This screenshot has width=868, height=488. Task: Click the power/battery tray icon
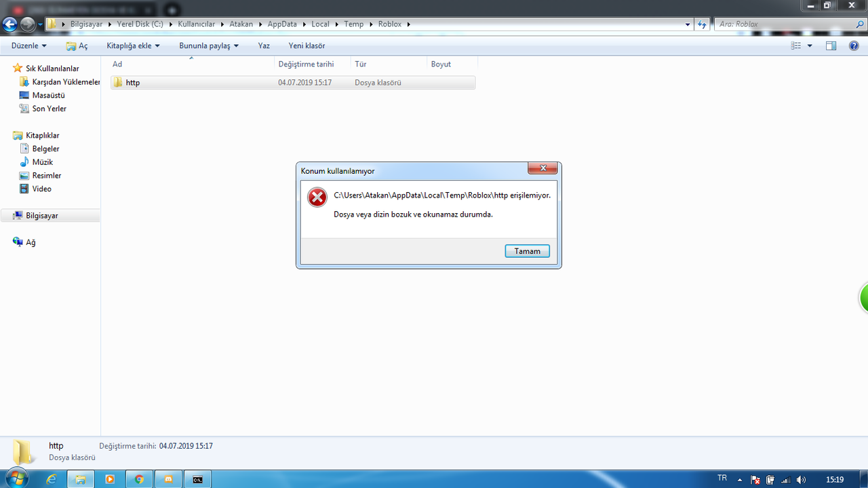point(771,479)
